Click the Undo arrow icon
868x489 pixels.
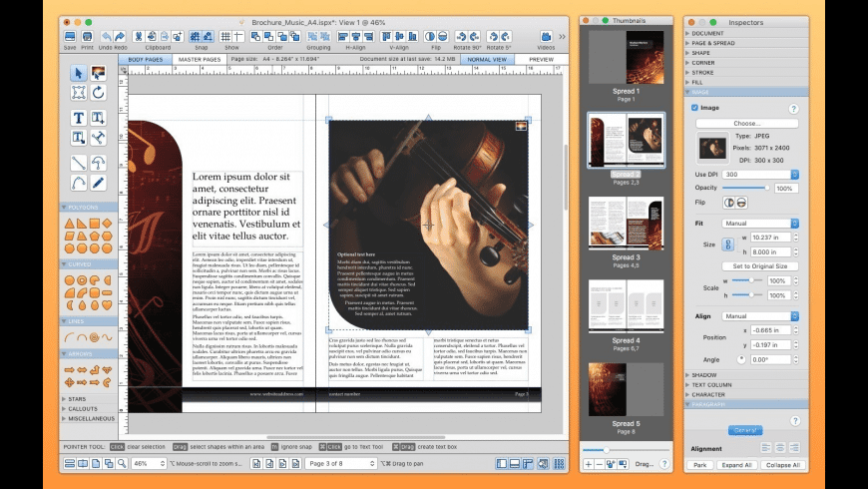[x=107, y=37]
